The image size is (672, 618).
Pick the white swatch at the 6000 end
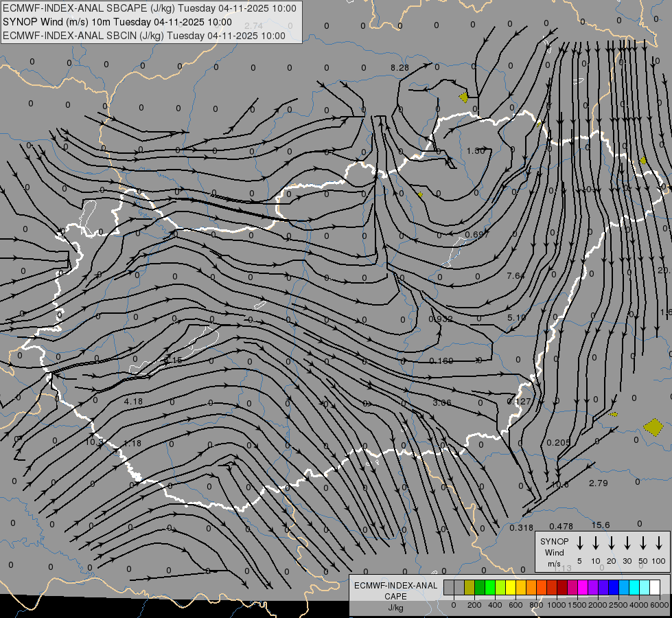(x=655, y=587)
